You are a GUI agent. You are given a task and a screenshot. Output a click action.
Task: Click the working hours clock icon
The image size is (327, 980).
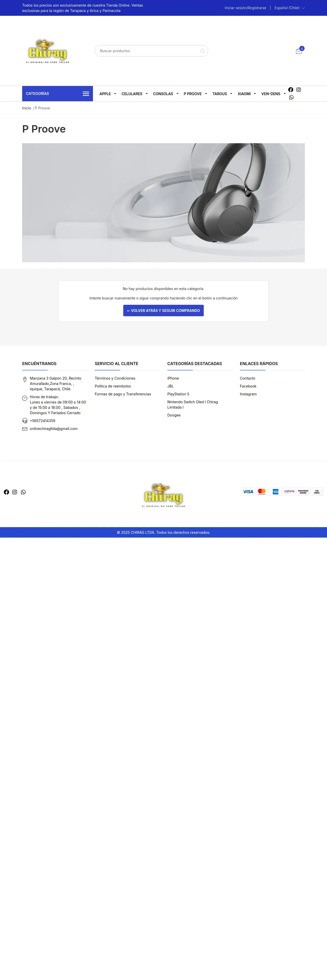(x=25, y=398)
